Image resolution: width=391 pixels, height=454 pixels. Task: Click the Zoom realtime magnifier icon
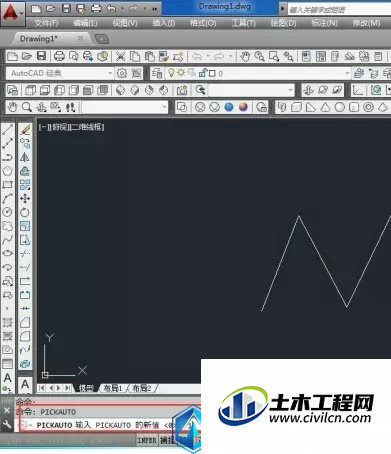[x=259, y=56]
